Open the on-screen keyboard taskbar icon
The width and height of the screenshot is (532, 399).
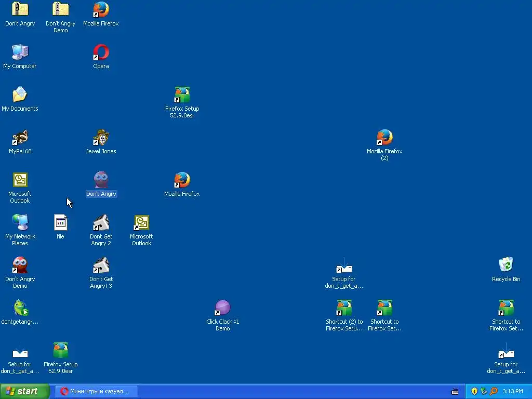coord(455,392)
